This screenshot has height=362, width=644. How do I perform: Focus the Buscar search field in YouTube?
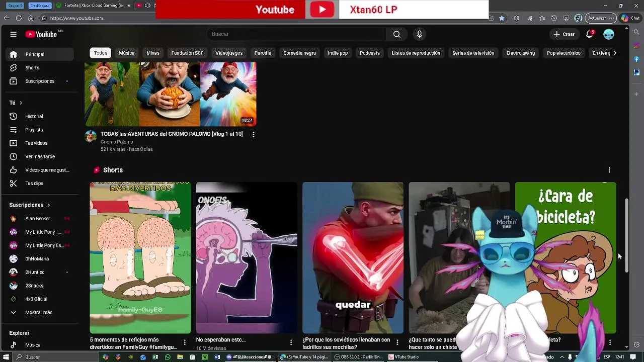tap(296, 34)
